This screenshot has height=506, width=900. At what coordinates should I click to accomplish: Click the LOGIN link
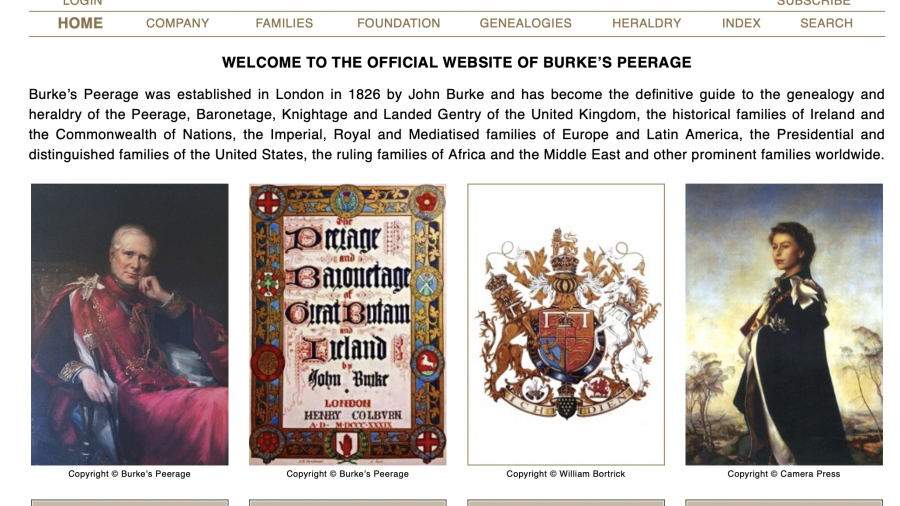83,3
